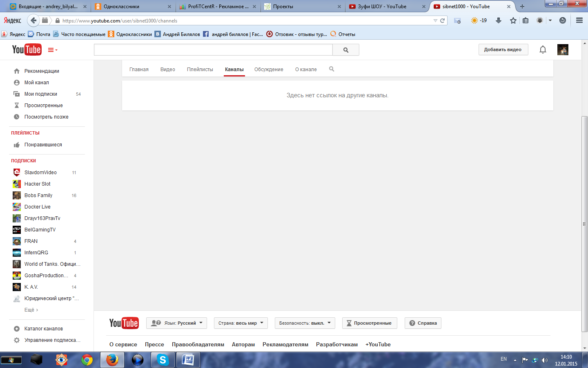588x368 pixels.
Task: Reload the page with the refresh icon
Action: click(x=442, y=20)
